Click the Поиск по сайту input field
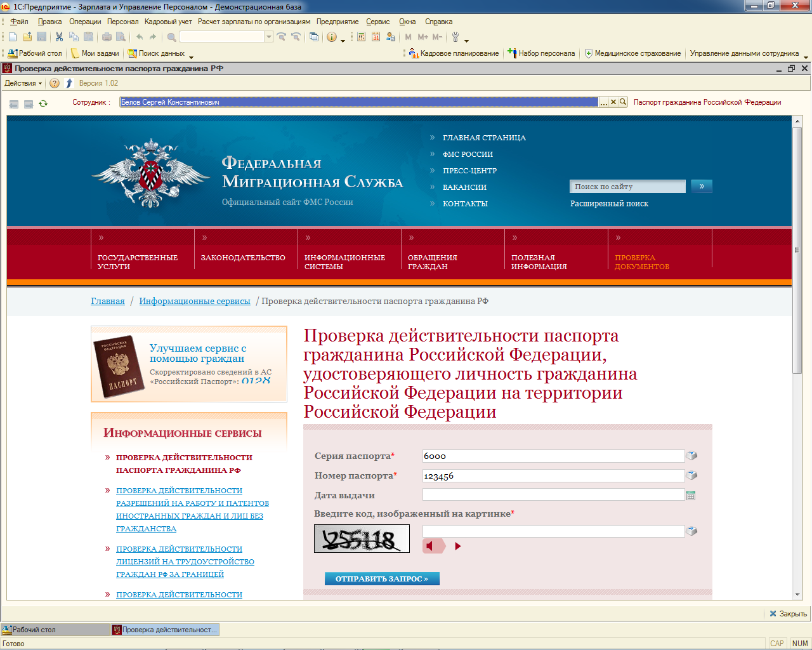Image resolution: width=812 pixels, height=650 pixels. click(x=627, y=187)
